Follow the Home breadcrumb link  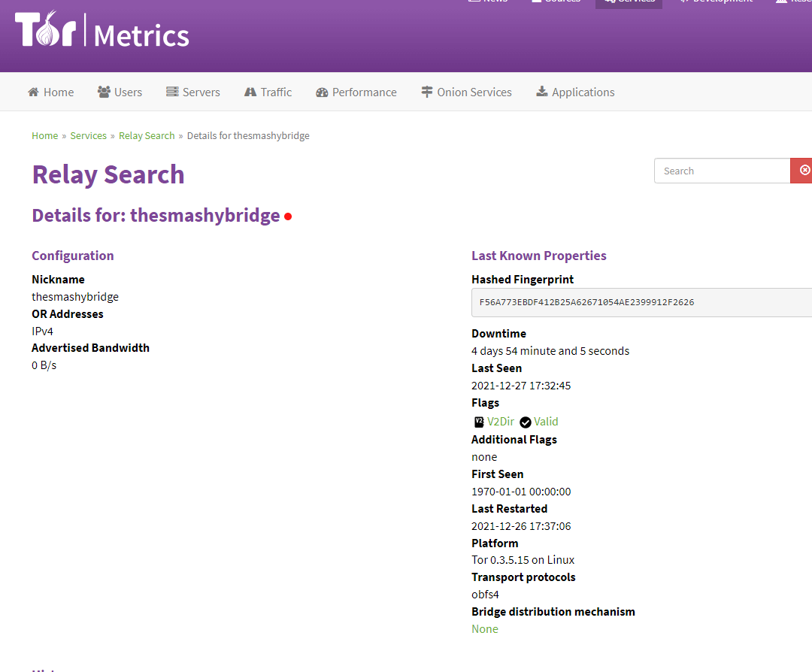point(44,135)
